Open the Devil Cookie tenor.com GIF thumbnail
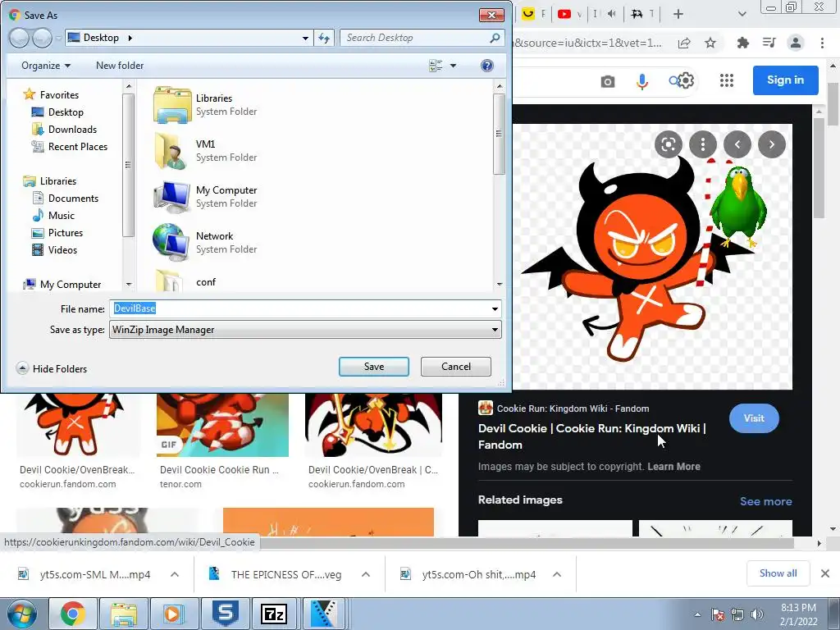The height and width of the screenshot is (630, 840). pyautogui.click(x=222, y=425)
